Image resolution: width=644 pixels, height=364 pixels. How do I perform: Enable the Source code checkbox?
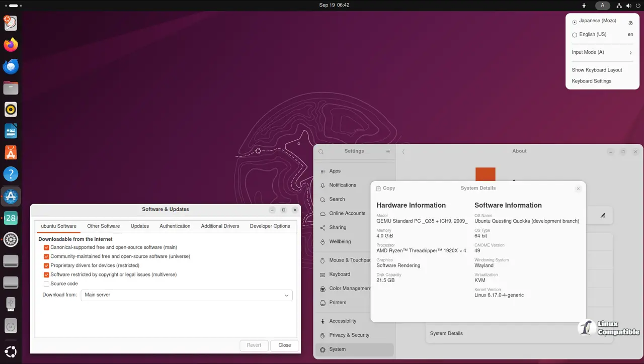(x=46, y=284)
